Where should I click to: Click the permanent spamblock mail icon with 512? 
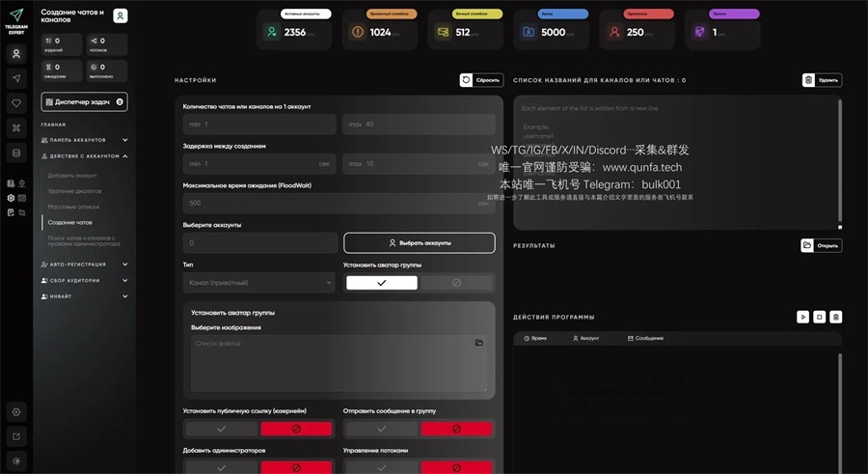click(443, 32)
